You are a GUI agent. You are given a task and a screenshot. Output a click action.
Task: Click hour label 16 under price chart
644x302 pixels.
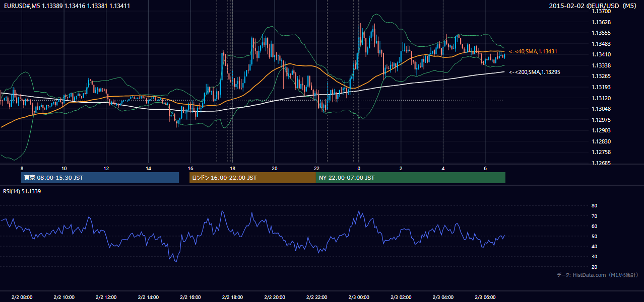tap(190, 168)
